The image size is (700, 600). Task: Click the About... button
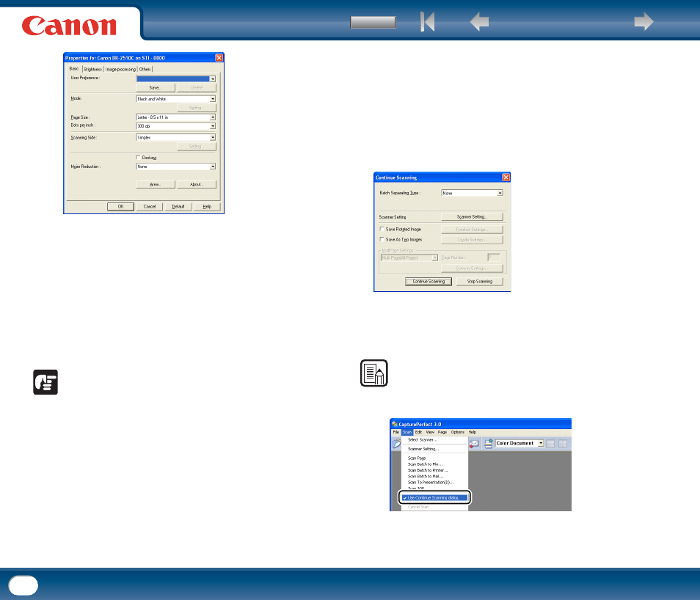[x=197, y=184]
